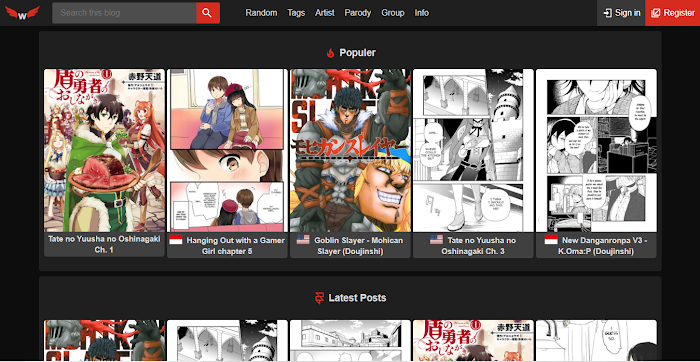
Task: Click title Hanging Out with a Gamer Girl chapter 5
Action: coord(235,245)
